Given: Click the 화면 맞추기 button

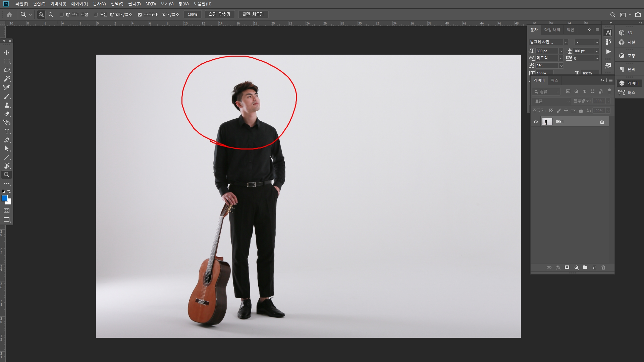Looking at the screenshot, I should [219, 14].
